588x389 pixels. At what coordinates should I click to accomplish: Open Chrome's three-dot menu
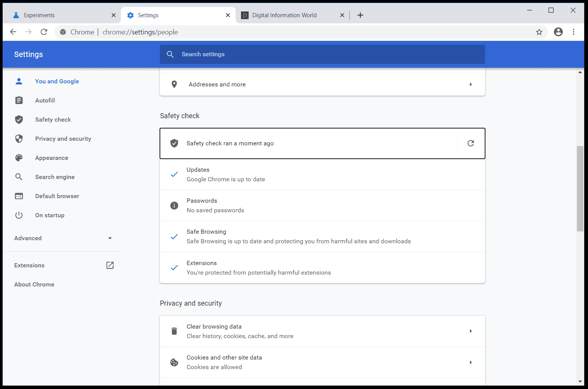(573, 32)
